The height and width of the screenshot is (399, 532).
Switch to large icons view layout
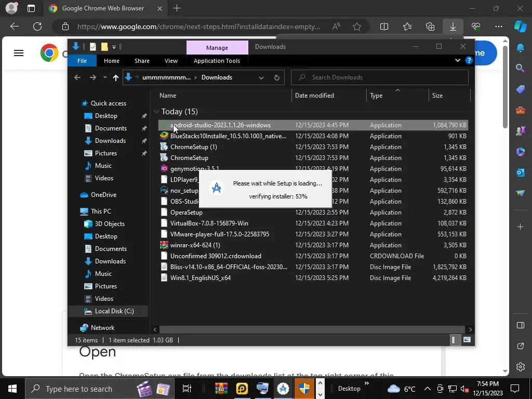click(x=467, y=340)
